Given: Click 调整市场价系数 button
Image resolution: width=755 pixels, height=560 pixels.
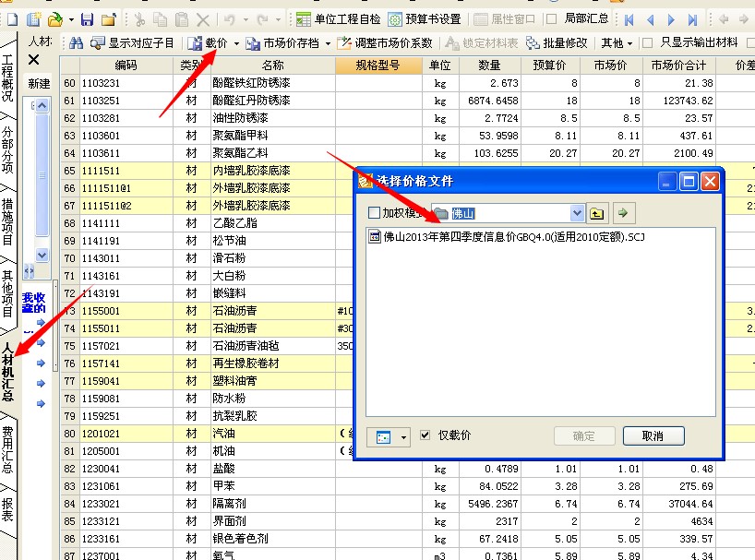Looking at the screenshot, I should pos(385,43).
